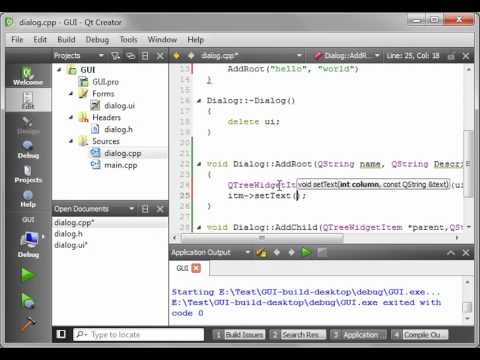Viewport: 480px width, 360px height.
Task: Open the Projects view dropdown
Action: [x=101, y=56]
